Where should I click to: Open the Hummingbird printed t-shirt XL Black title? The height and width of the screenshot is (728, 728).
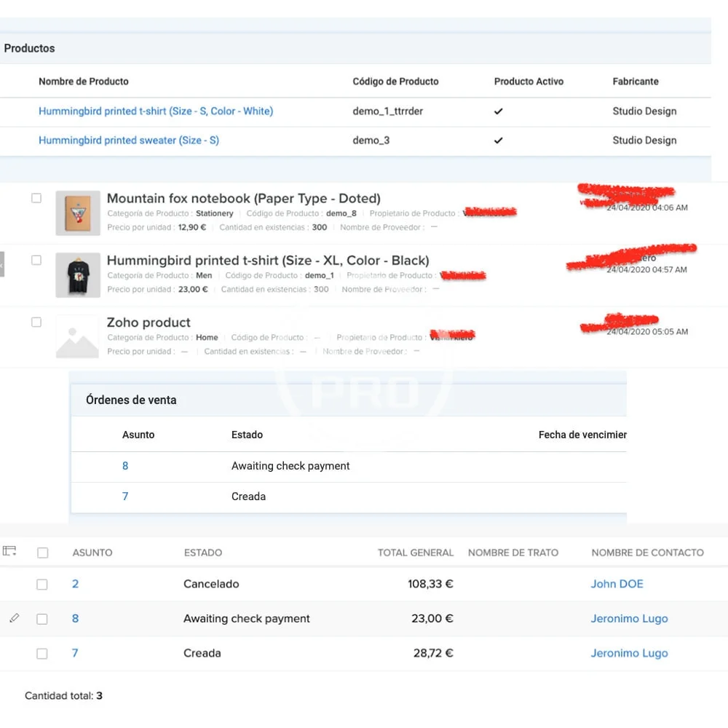coord(268,261)
